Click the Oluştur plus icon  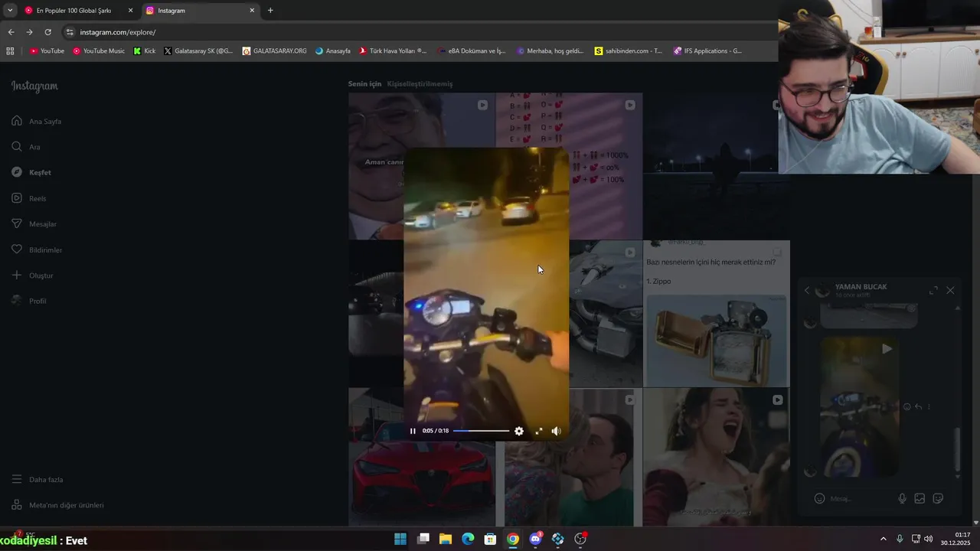point(16,275)
